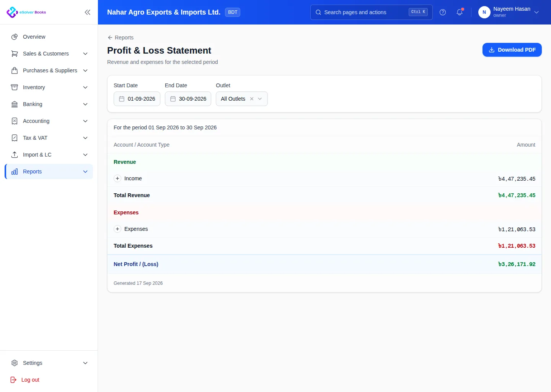
Task: Click the BDT currency badge
Action: click(x=233, y=12)
